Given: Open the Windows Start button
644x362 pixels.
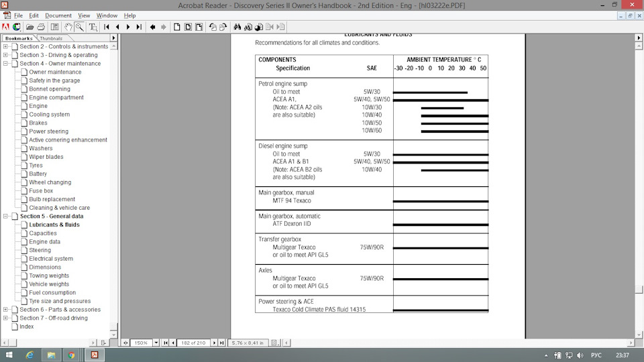Looking at the screenshot, I should [9, 355].
